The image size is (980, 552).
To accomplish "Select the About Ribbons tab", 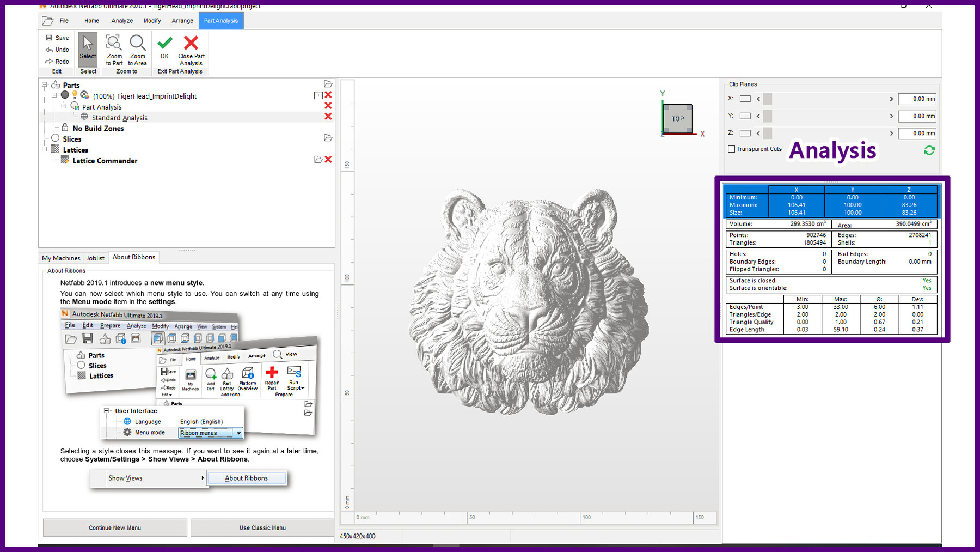I will click(134, 257).
